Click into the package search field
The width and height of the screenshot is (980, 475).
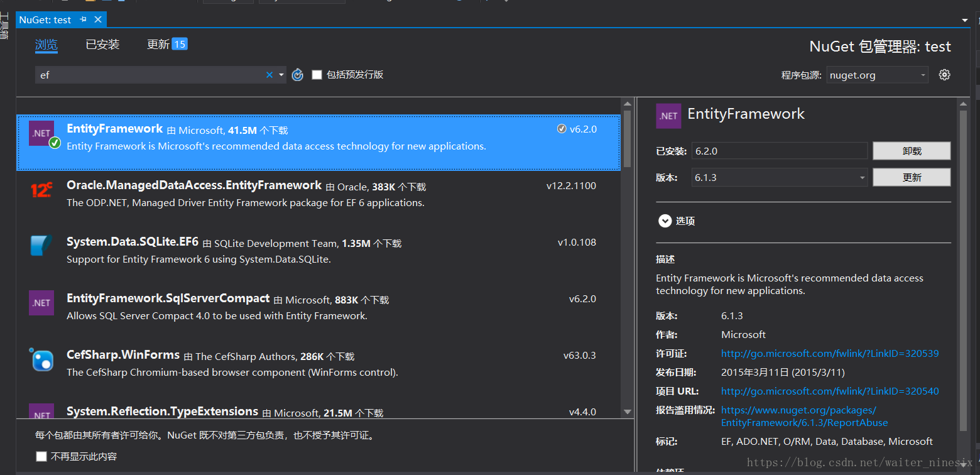point(151,75)
